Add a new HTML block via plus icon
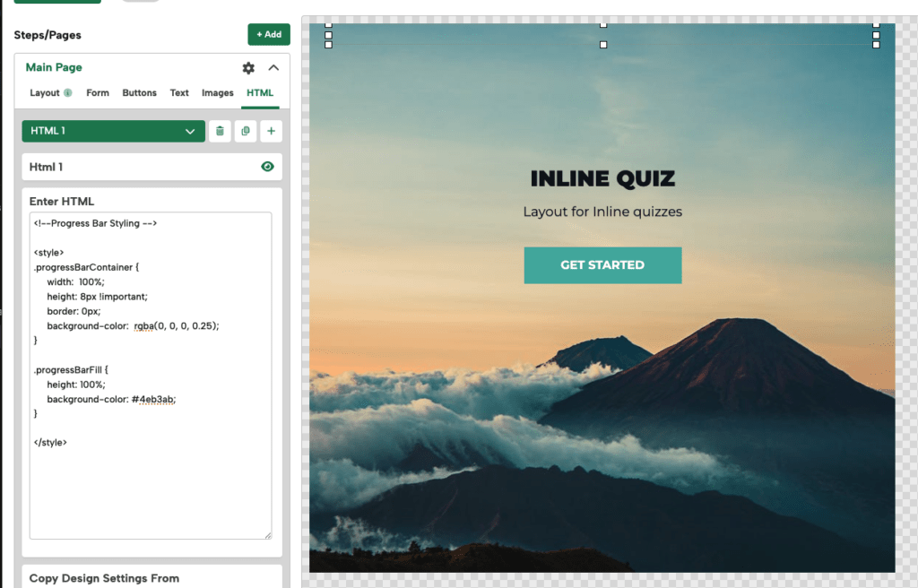The image size is (918, 588). pos(269,131)
